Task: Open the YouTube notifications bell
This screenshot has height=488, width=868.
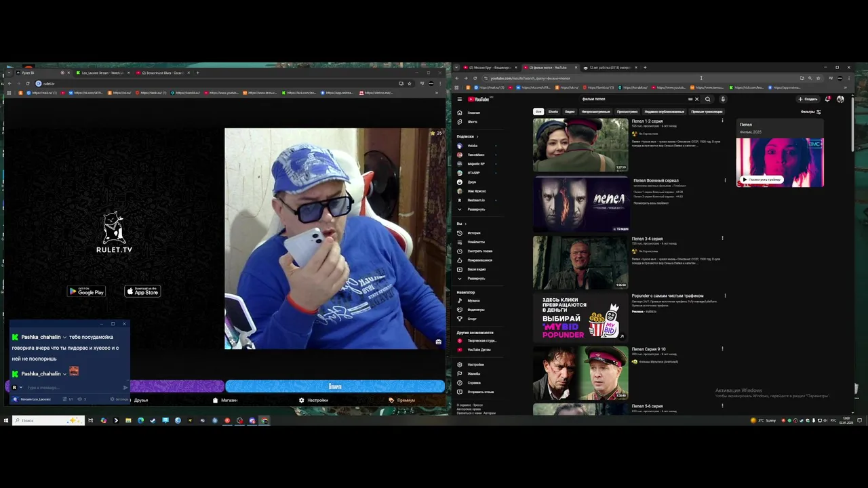Action: [827, 99]
